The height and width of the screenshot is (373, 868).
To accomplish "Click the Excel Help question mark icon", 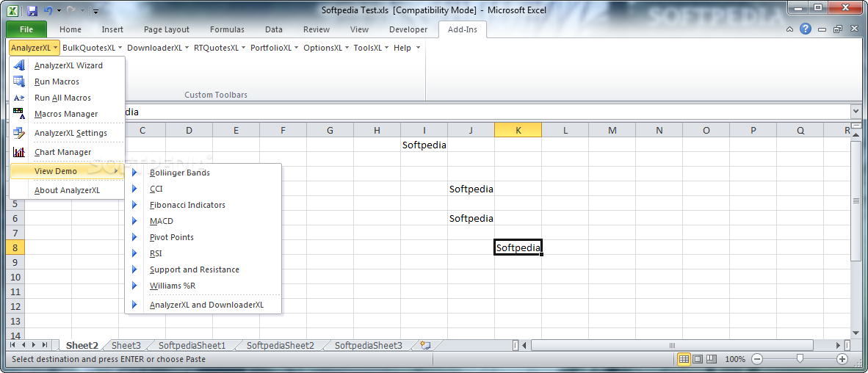I will pyautogui.click(x=806, y=29).
